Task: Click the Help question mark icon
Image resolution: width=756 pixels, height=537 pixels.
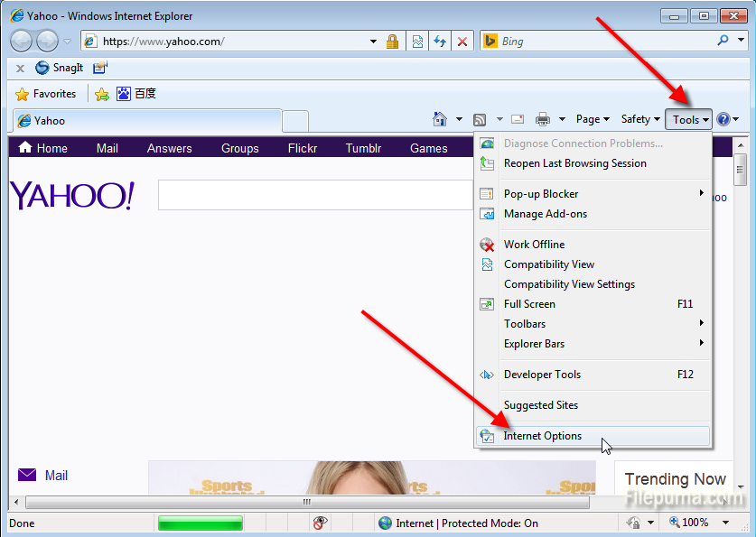Action: pos(723,119)
